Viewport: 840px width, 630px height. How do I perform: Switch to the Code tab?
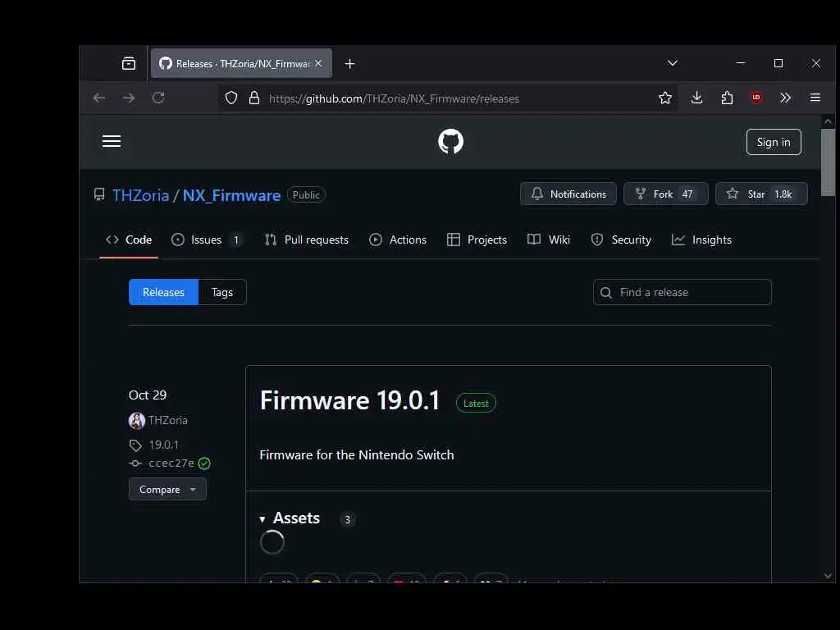(129, 240)
